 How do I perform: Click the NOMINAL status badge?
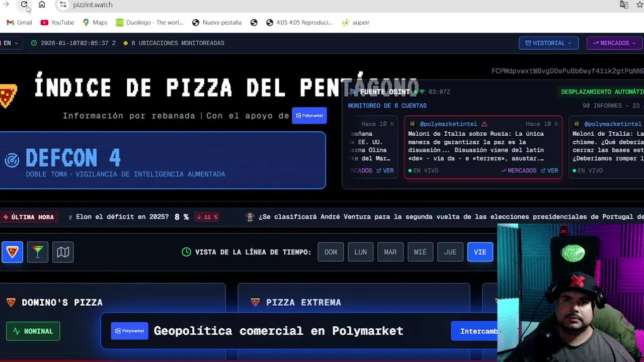point(33,331)
